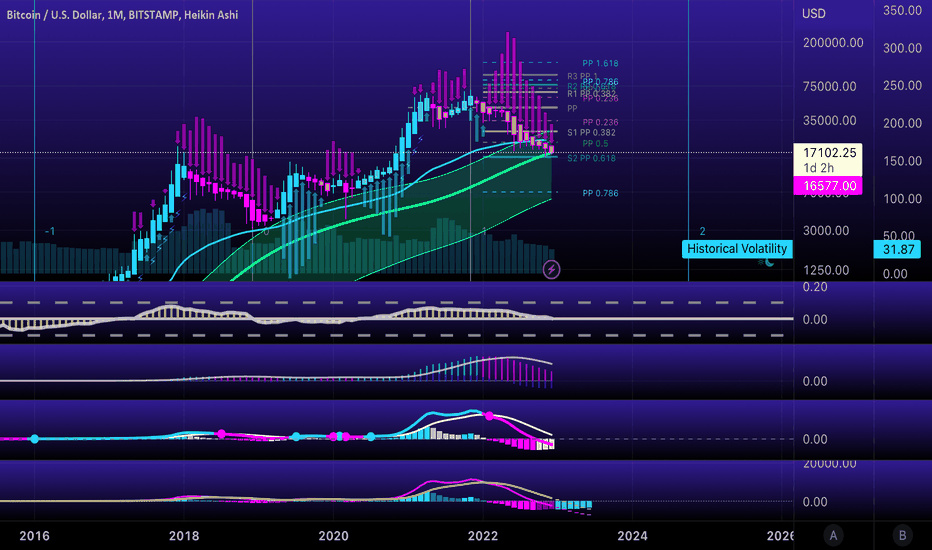Open the USD currency selector
The image size is (932, 550).
(x=814, y=14)
